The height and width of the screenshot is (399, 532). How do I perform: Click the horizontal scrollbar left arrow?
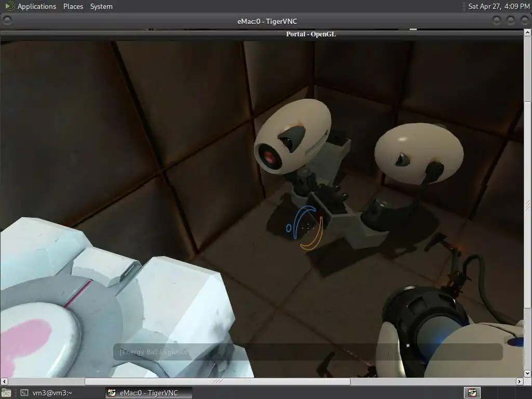pos(4,381)
